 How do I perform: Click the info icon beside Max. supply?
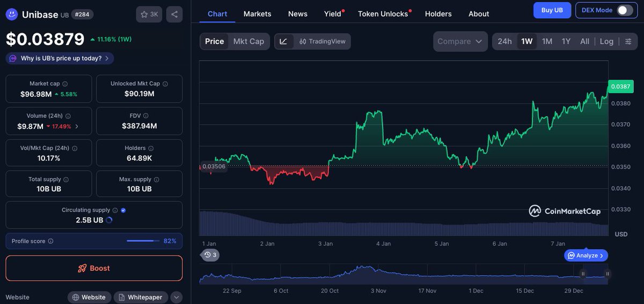pyautogui.click(x=157, y=179)
